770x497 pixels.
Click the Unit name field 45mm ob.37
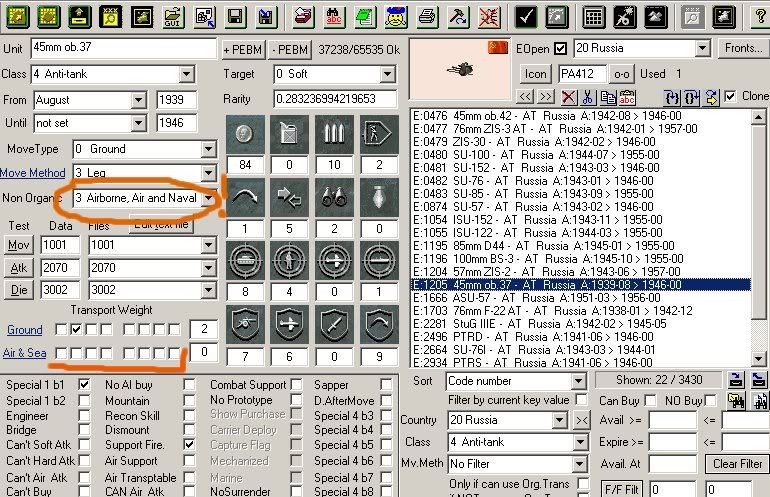[123, 48]
